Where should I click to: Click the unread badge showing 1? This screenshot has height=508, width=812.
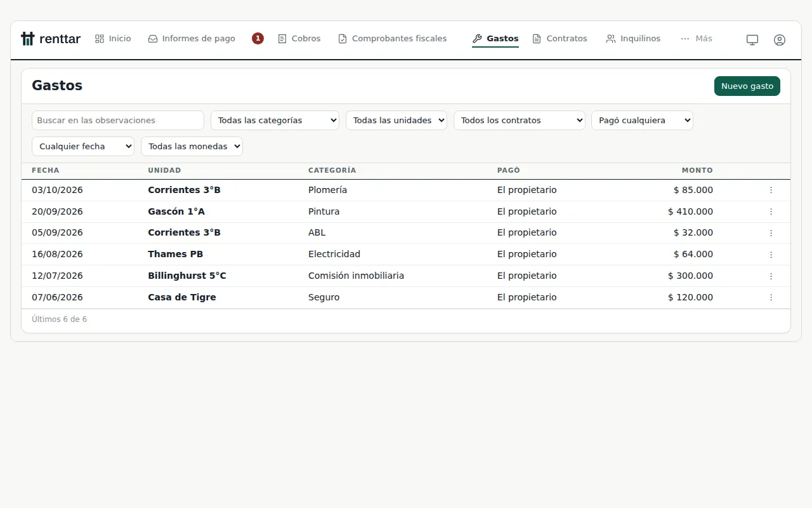pyautogui.click(x=258, y=39)
